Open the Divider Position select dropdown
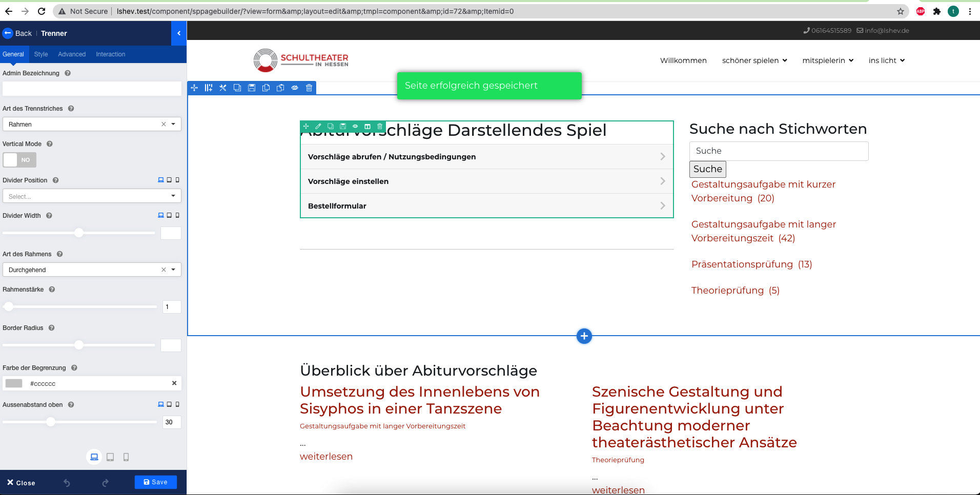 pos(92,196)
